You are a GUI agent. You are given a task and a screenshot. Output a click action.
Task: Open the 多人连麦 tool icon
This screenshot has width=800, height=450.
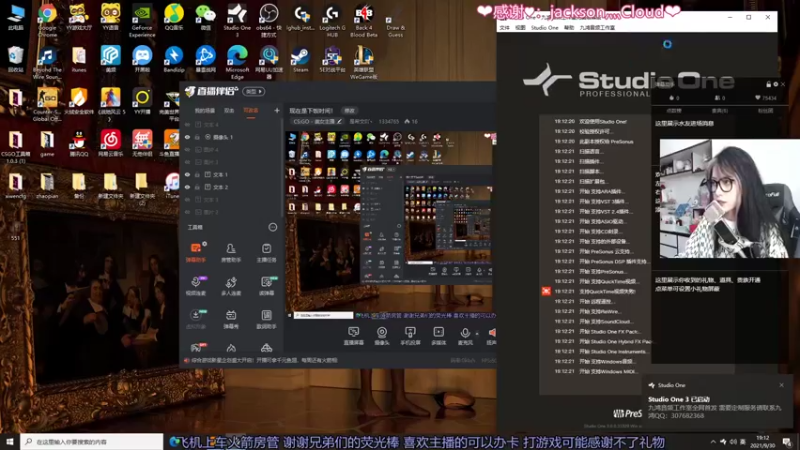(231, 286)
